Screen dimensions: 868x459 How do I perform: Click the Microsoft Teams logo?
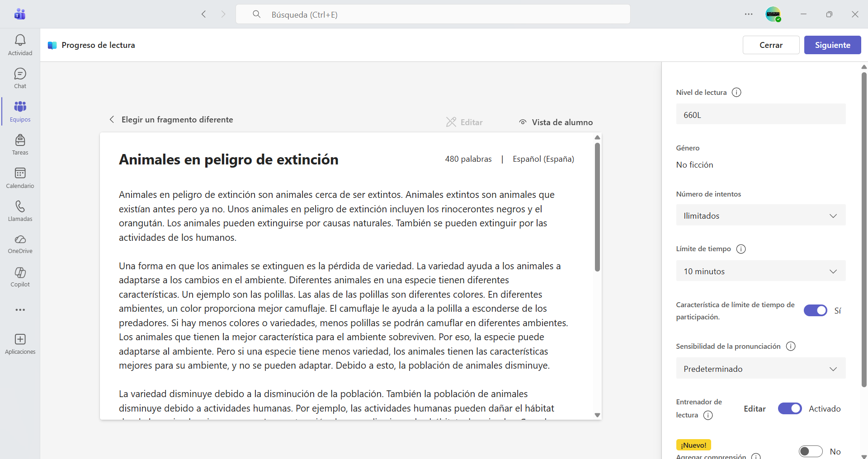click(20, 14)
